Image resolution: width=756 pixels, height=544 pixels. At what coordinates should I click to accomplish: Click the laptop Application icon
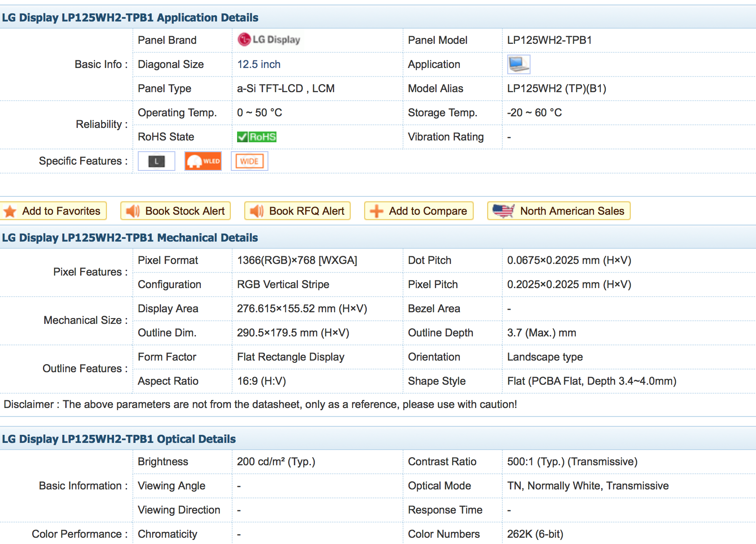[519, 64]
